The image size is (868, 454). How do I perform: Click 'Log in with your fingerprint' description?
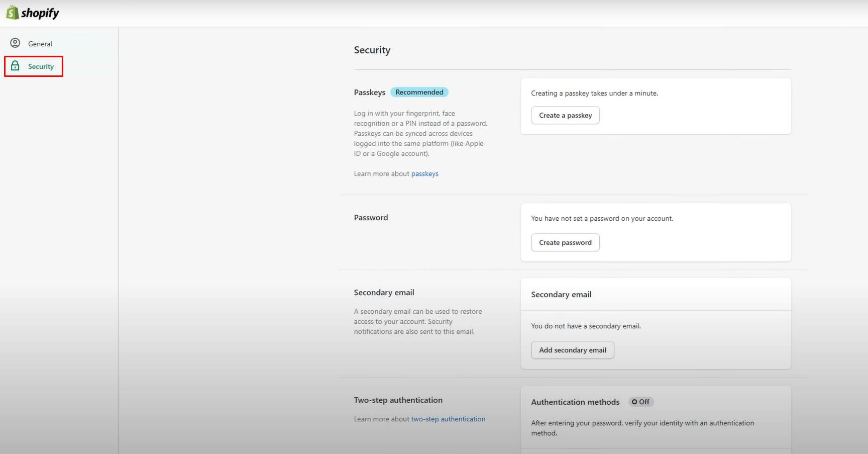(x=421, y=134)
